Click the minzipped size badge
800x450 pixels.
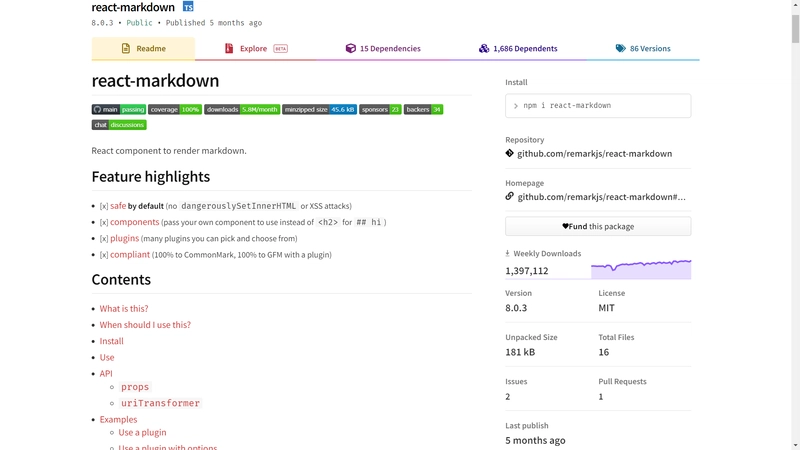319,109
